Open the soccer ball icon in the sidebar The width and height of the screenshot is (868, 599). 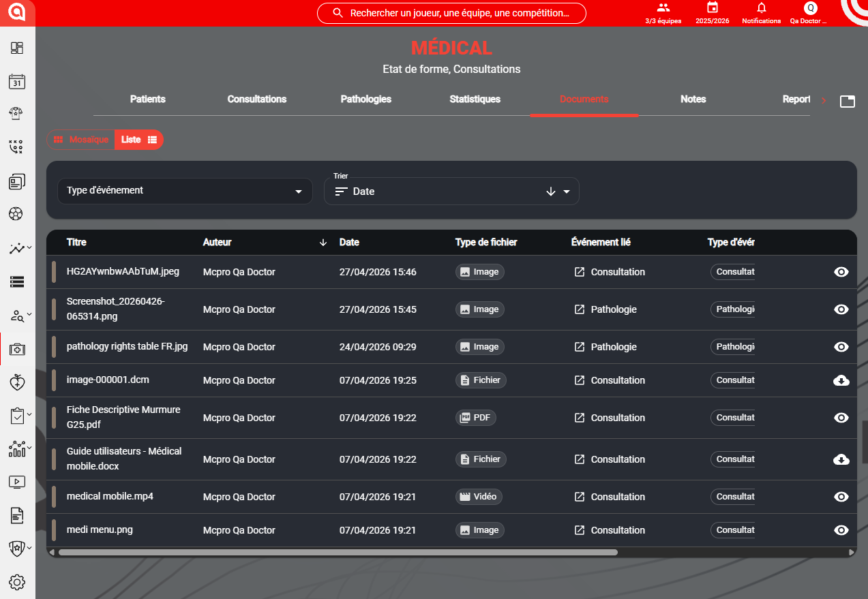click(x=16, y=214)
